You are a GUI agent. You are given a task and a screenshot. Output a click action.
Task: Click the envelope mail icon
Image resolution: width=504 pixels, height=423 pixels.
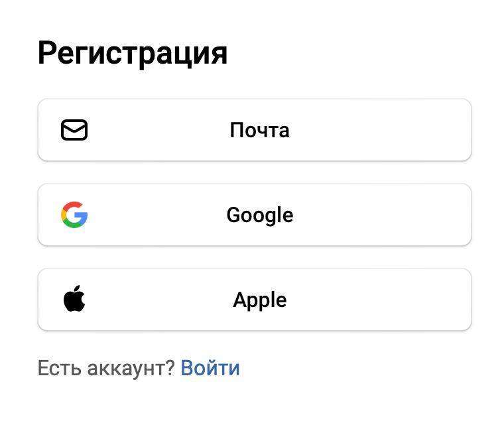click(x=74, y=130)
